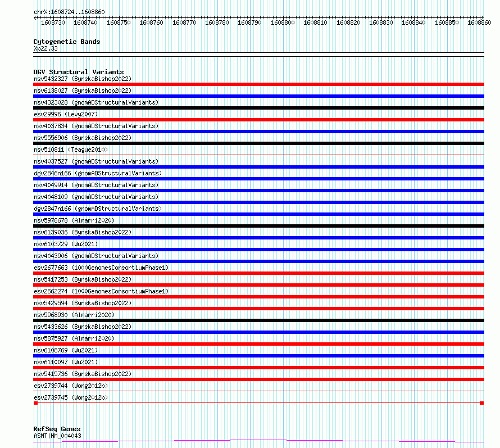The image size is (500, 448).
Task: Click the black nsv5978678 Almarri2020 bar
Action: (258, 226)
